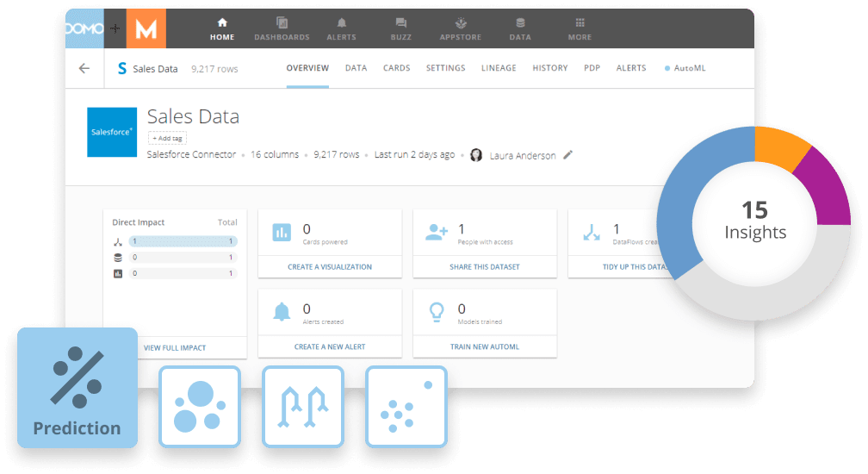
Task: Select the bubble clustering tile
Action: 200,407
